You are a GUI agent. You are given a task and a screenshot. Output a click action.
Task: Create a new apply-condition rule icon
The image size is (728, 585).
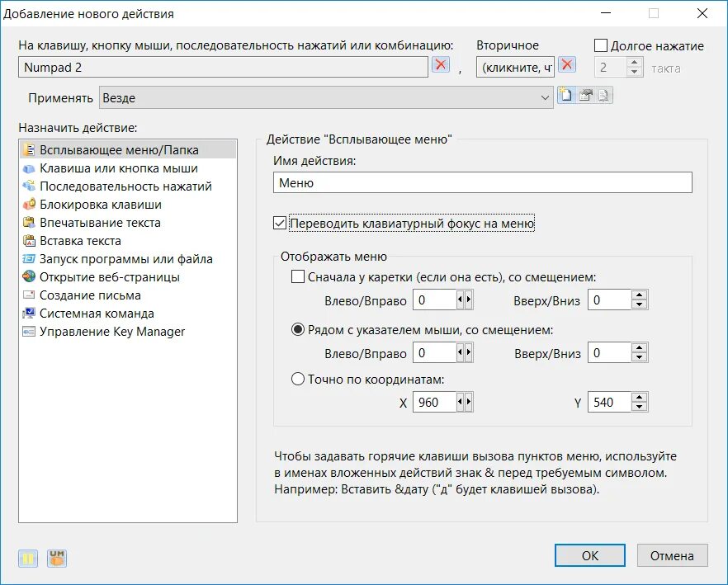(x=565, y=95)
